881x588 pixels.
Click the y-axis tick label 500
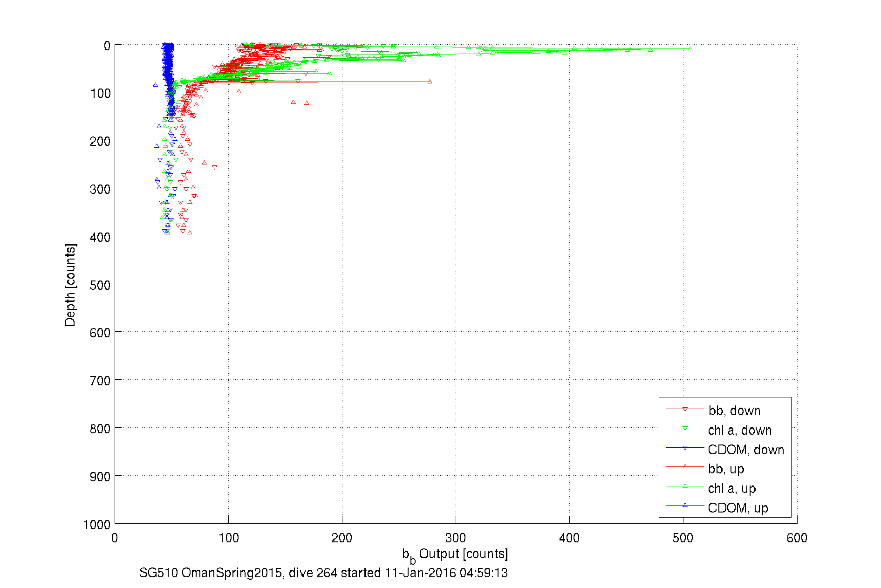pyautogui.click(x=100, y=285)
